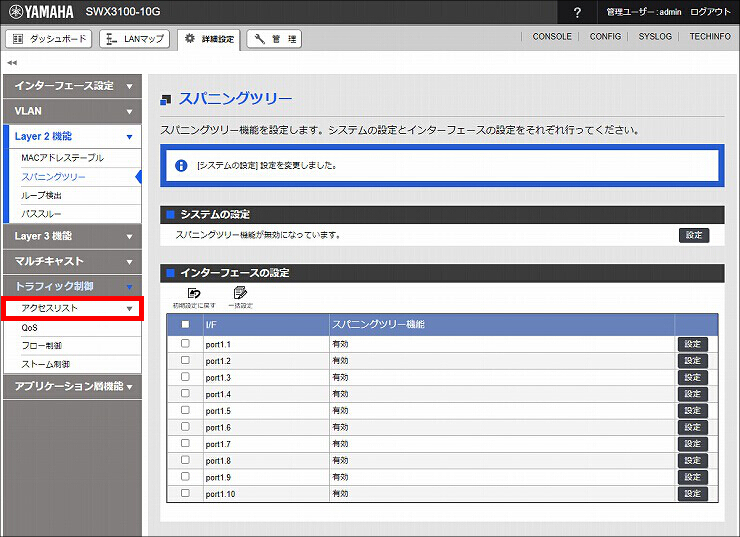
Task: Click the reset to default settings icon
Action: [194, 298]
